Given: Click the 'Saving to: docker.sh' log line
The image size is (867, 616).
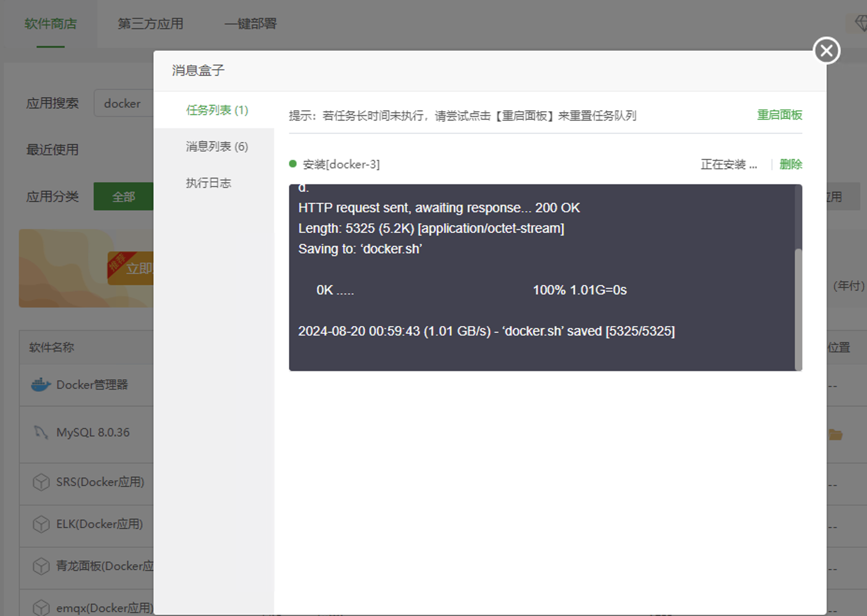Looking at the screenshot, I should pyautogui.click(x=360, y=249).
